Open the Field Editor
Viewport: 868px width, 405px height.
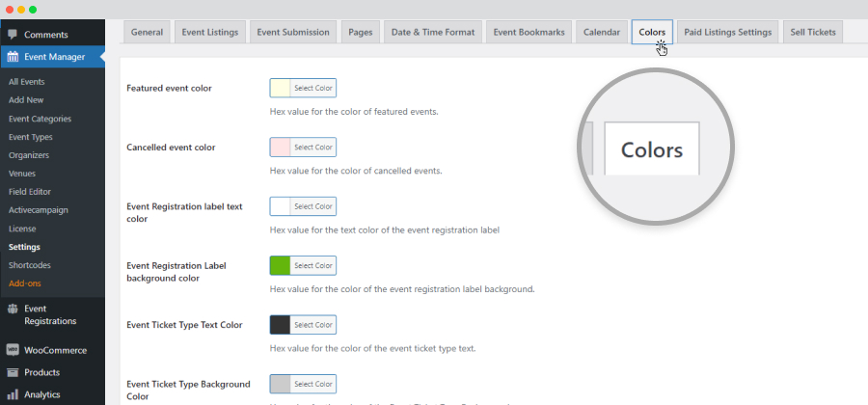[30, 192]
